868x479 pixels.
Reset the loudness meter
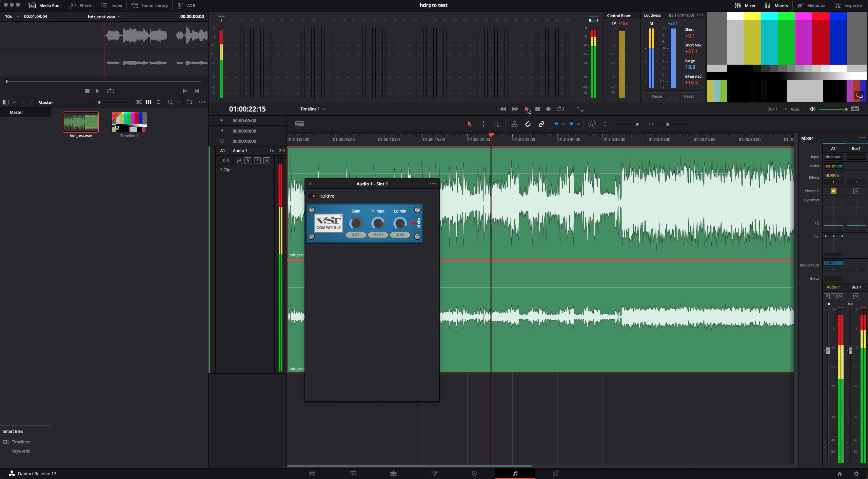pos(688,96)
